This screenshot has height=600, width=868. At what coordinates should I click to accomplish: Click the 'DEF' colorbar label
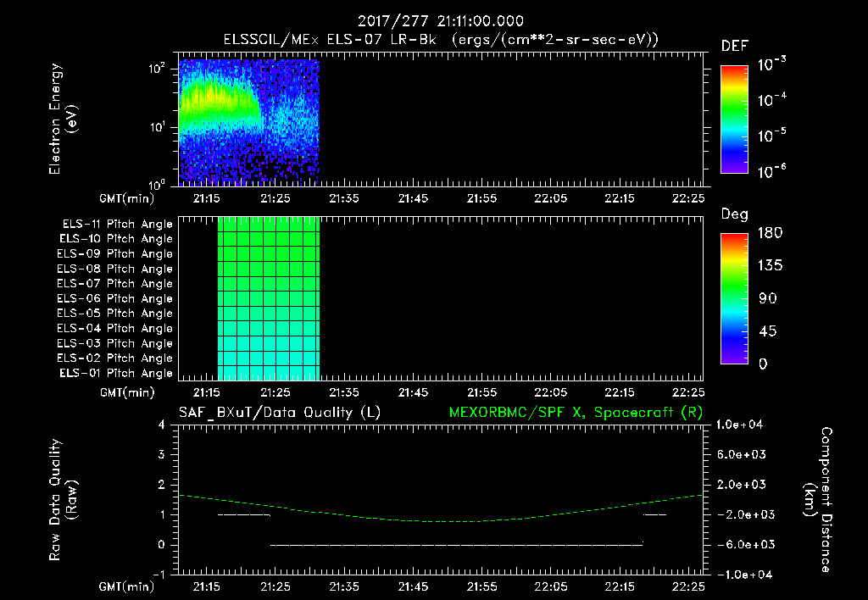734,47
